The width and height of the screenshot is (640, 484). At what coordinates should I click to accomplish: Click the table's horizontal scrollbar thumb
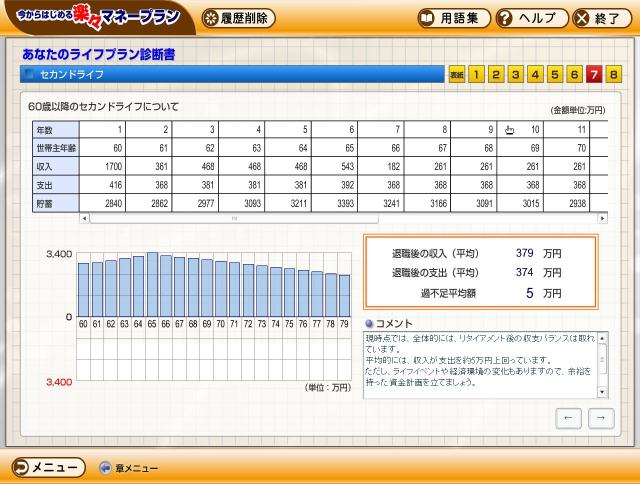point(235,218)
